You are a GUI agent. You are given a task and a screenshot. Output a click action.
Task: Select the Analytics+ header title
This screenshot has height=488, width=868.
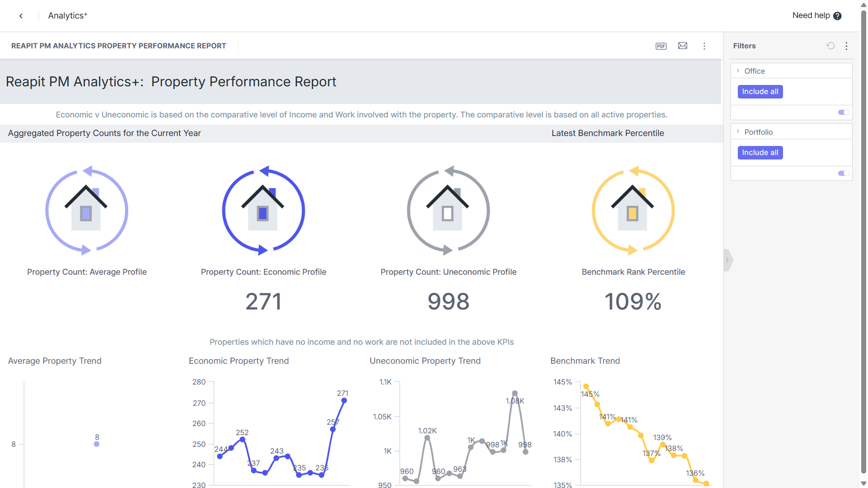(x=68, y=16)
